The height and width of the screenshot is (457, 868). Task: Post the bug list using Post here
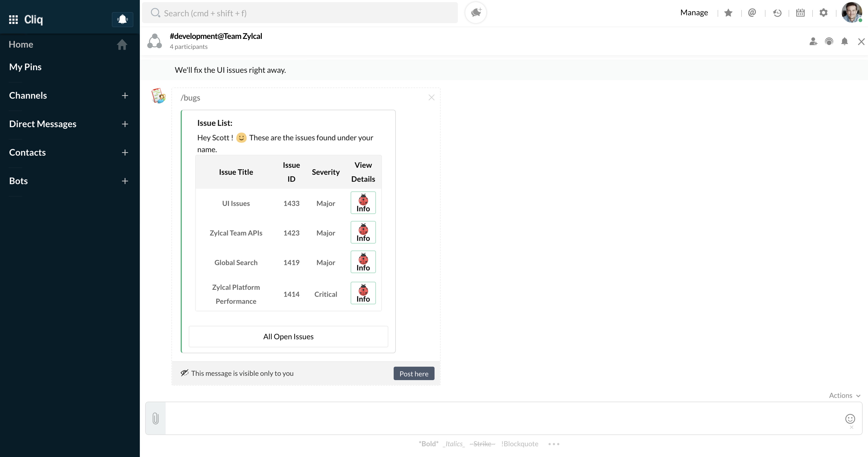[413, 373]
